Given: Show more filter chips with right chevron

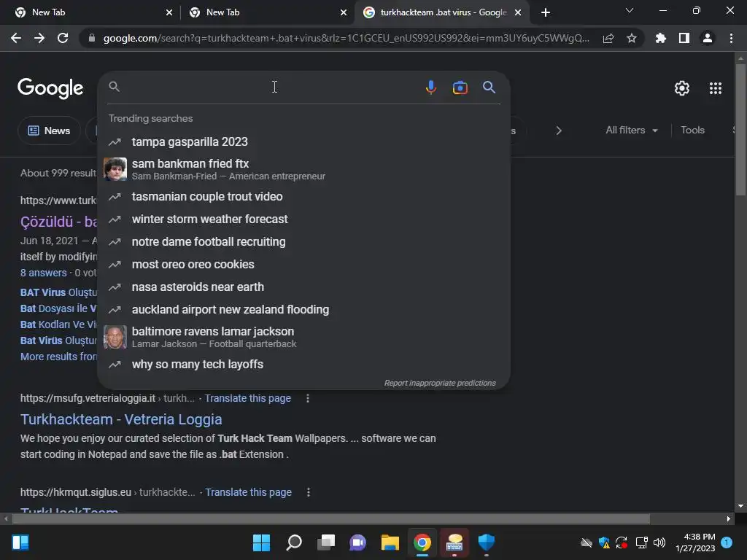Looking at the screenshot, I should [559, 131].
